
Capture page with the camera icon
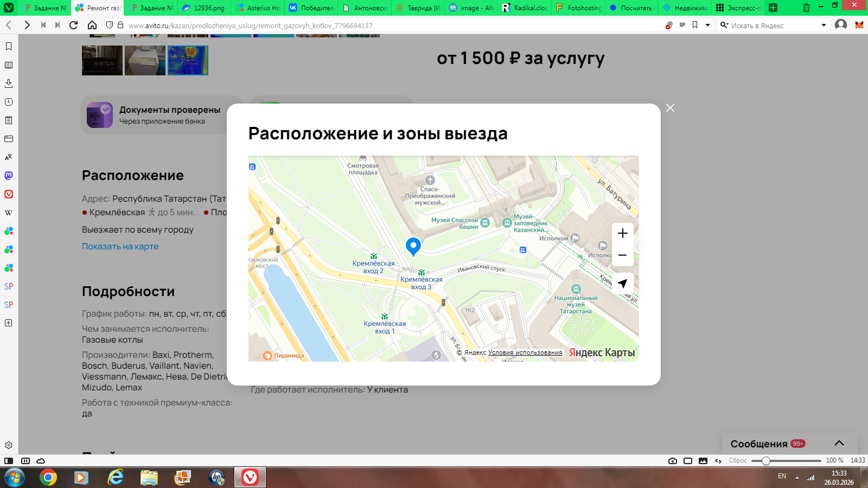[673, 461]
